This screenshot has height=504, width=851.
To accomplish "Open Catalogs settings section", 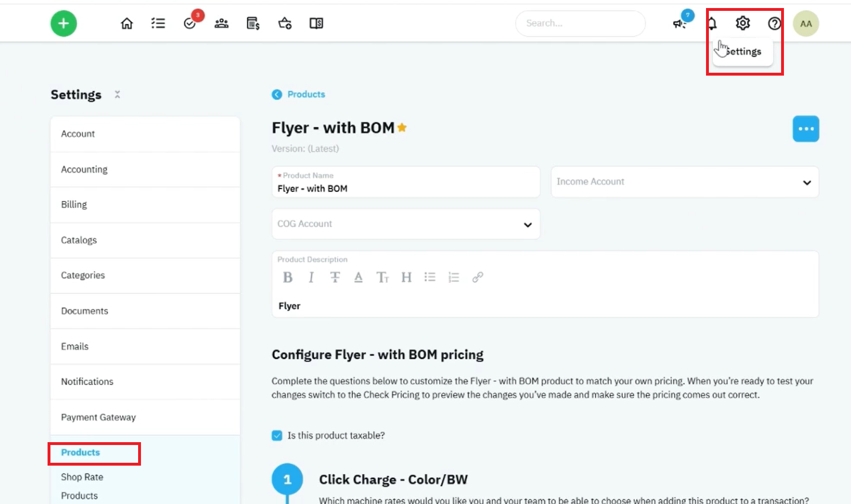I will (145, 240).
